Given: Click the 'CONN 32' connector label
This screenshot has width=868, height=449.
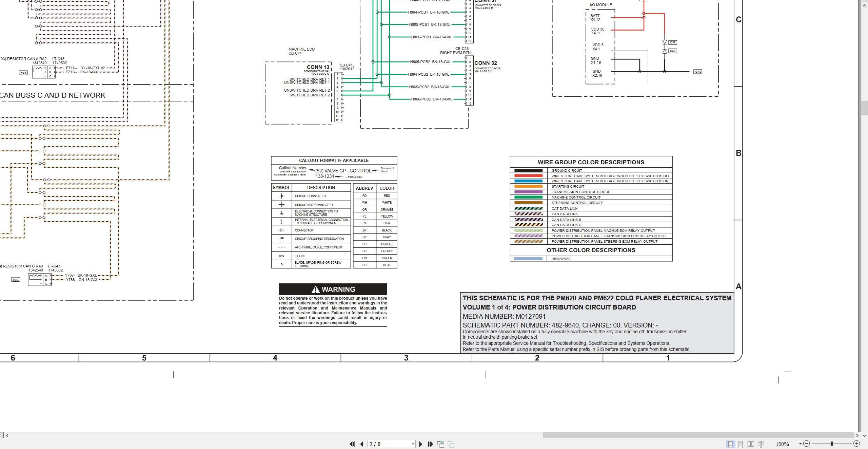Looking at the screenshot, I should pos(486,63).
